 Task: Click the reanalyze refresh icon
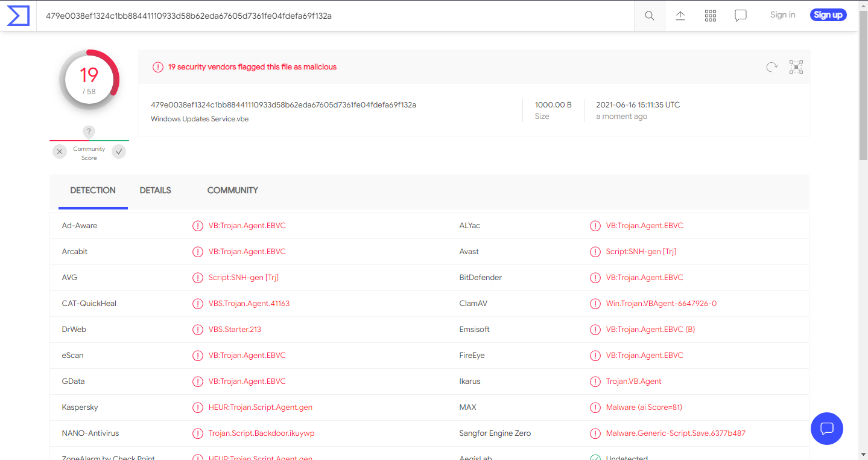pos(771,67)
